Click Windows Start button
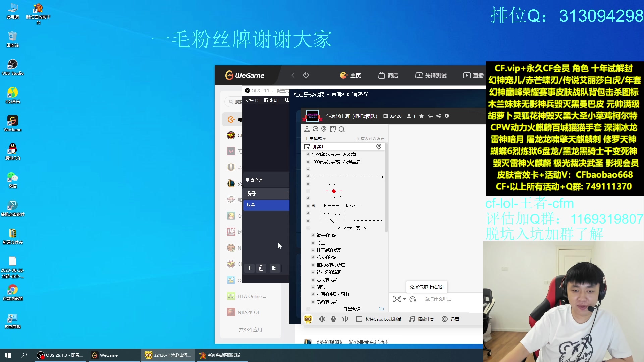This screenshot has height=362, width=644. coord(8,355)
